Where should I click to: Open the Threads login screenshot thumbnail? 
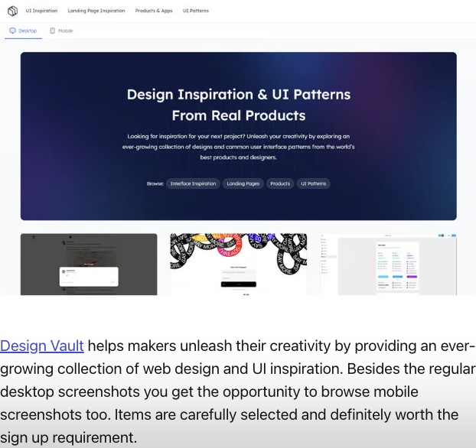pos(239,265)
